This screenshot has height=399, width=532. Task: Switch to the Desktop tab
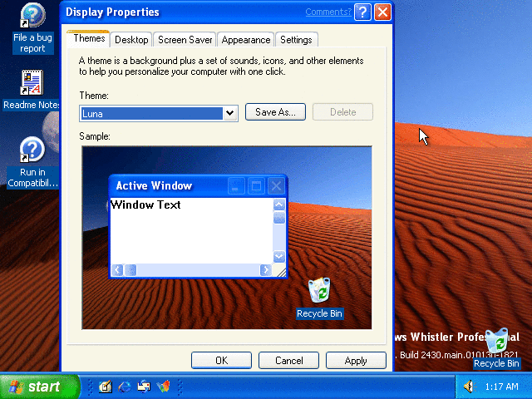(131, 40)
